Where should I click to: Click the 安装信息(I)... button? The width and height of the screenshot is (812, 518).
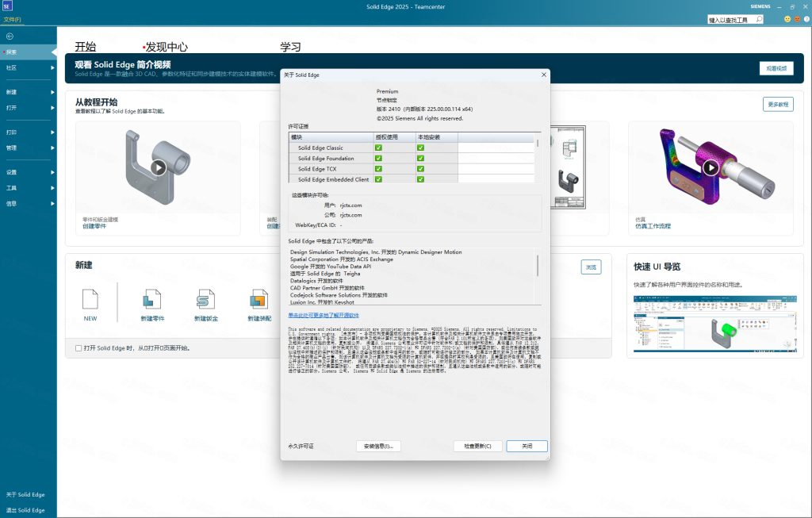(378, 446)
